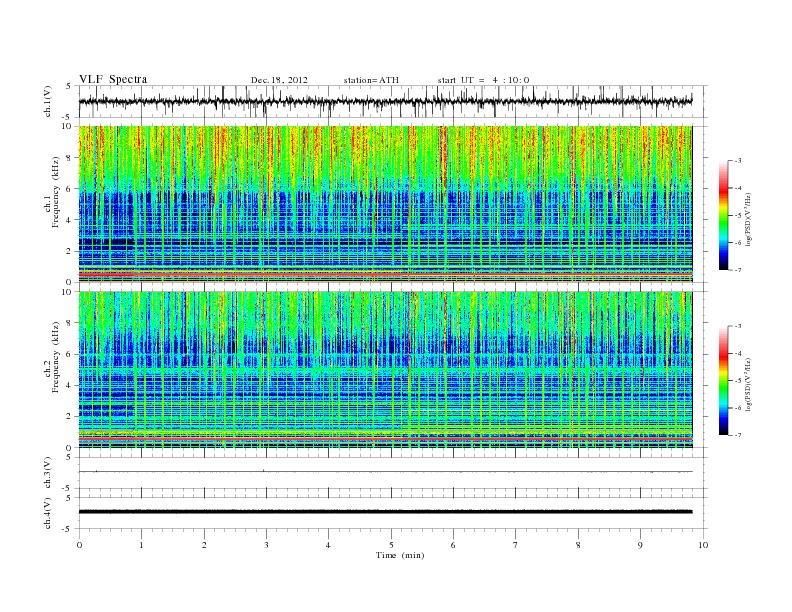Click the "ch.1(V)" waveform axis label
Viewport: 792px width, 612px height.
(x=48, y=101)
